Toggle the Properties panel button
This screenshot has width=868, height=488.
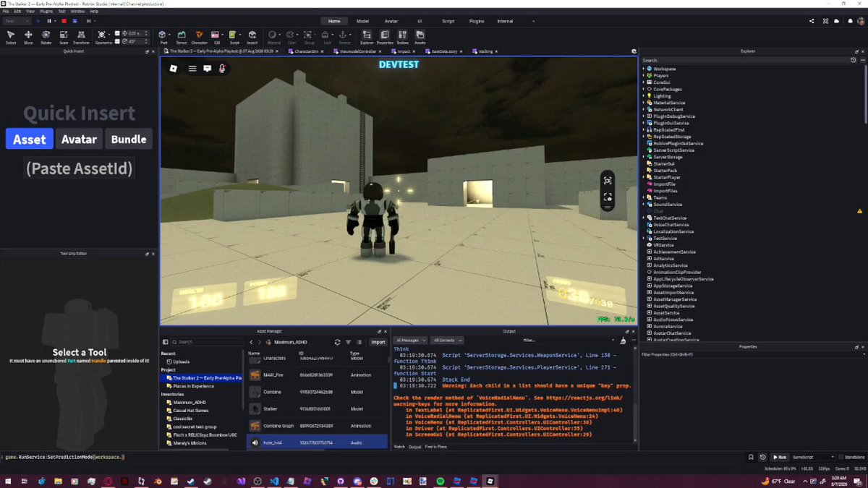(x=385, y=37)
